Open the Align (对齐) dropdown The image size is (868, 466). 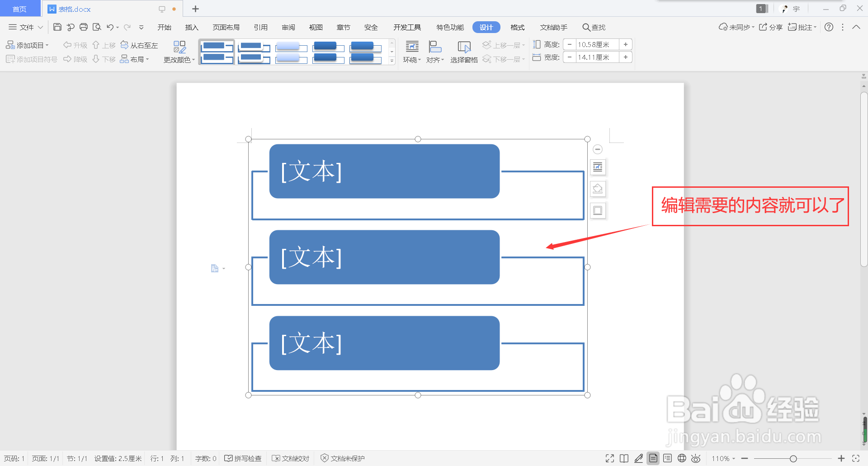[x=435, y=52]
